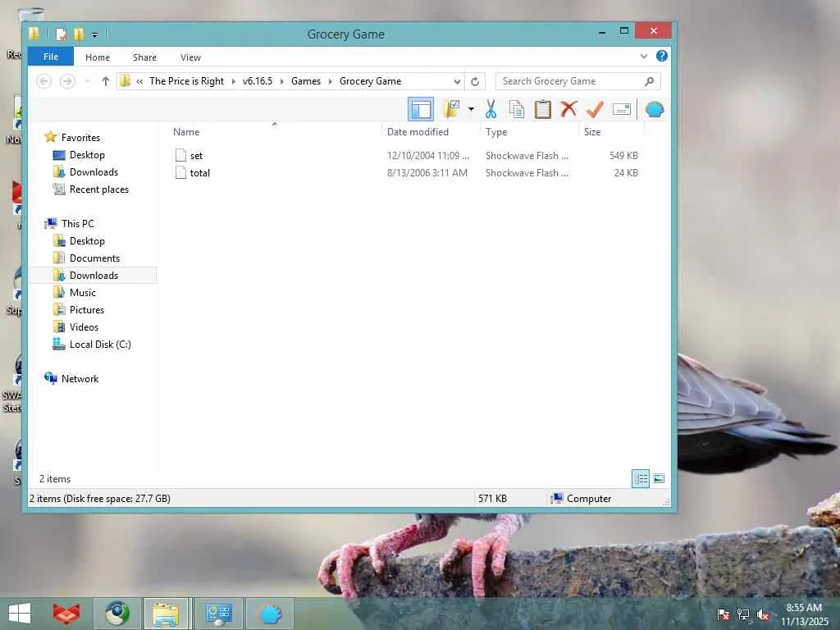The height and width of the screenshot is (630, 840).
Task: Click the Paste clipboard icon
Action: tap(543, 109)
